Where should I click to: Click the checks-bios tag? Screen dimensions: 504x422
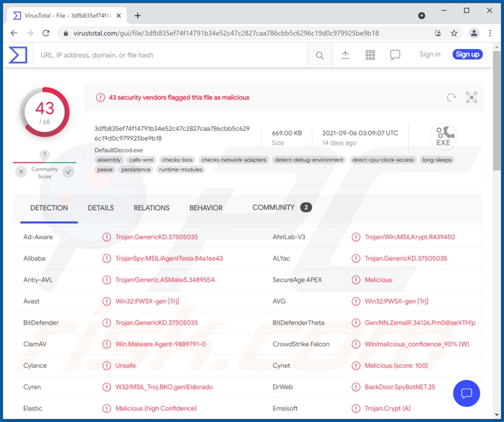pos(177,160)
